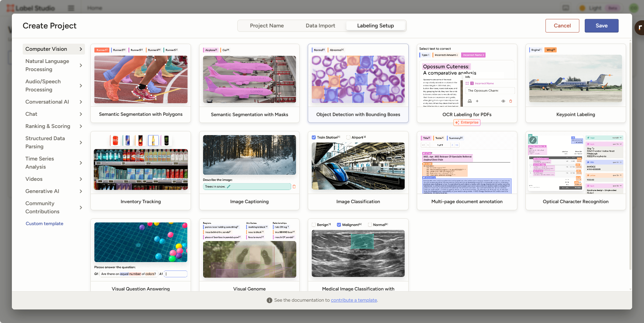Go to the Project Name tab
This screenshot has height=323, width=644.
click(x=267, y=26)
